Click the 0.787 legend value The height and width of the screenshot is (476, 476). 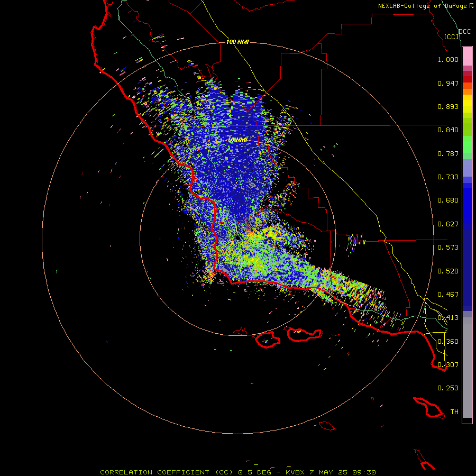click(x=448, y=153)
